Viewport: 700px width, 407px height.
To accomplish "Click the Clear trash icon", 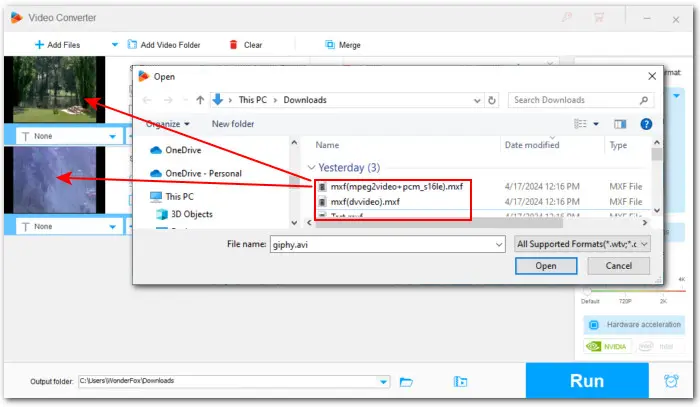I will point(233,45).
